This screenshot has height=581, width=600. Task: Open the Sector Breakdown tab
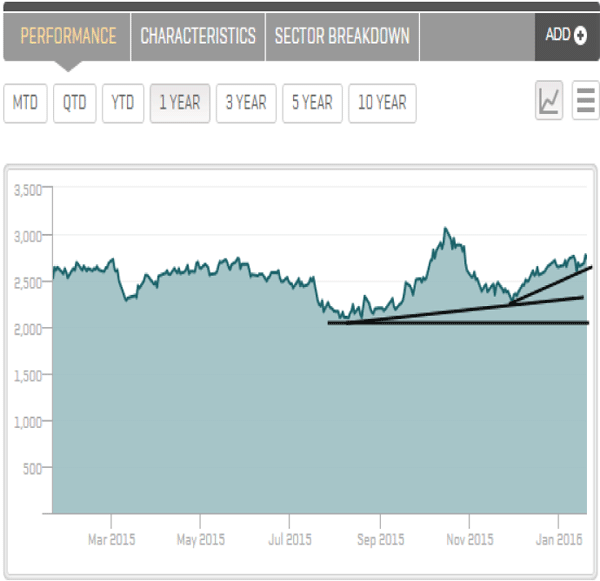click(x=342, y=37)
